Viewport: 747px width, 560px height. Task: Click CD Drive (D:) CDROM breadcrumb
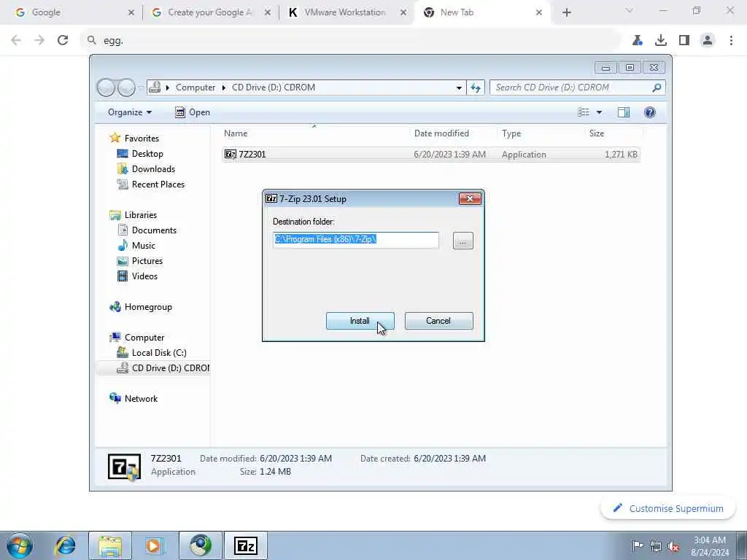pyautogui.click(x=274, y=87)
